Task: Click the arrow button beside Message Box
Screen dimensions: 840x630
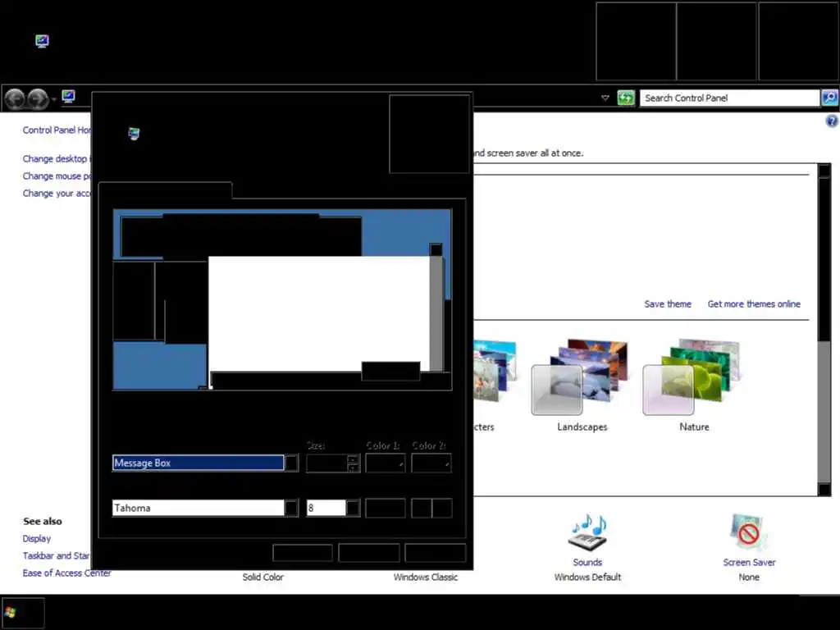Action: (x=291, y=463)
